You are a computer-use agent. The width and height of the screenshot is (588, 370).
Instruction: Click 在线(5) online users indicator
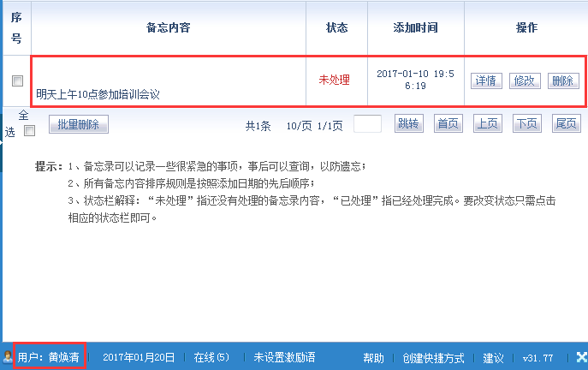tap(211, 357)
